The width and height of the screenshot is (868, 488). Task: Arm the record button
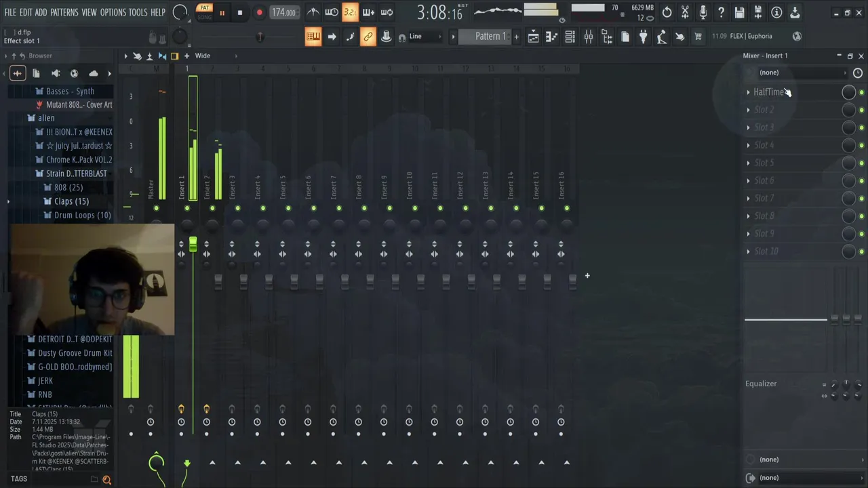coord(259,13)
